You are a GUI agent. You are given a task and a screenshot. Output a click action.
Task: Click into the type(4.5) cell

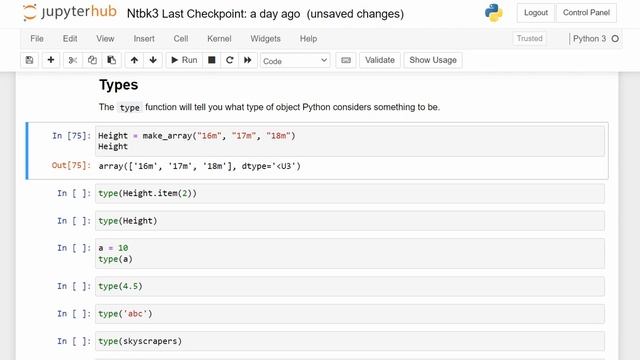click(350, 286)
